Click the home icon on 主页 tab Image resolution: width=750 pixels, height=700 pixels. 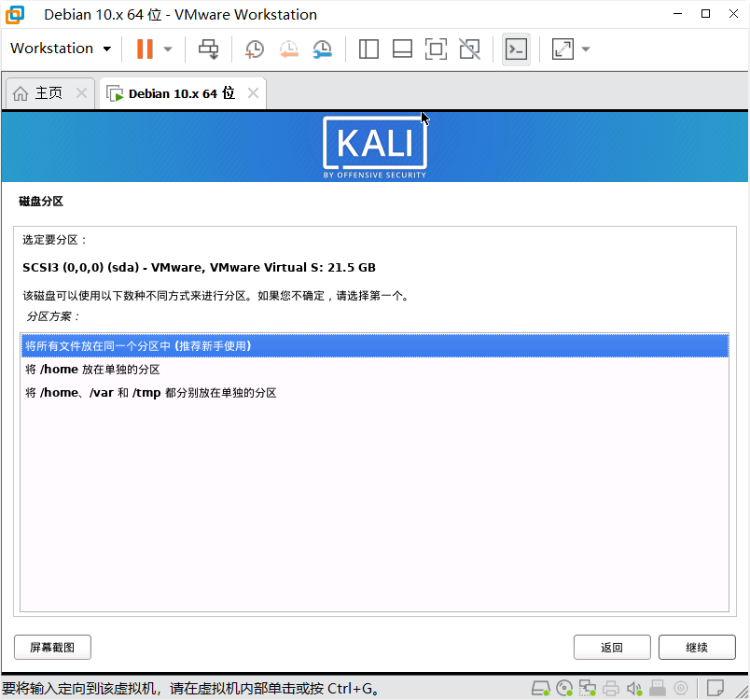[21, 93]
